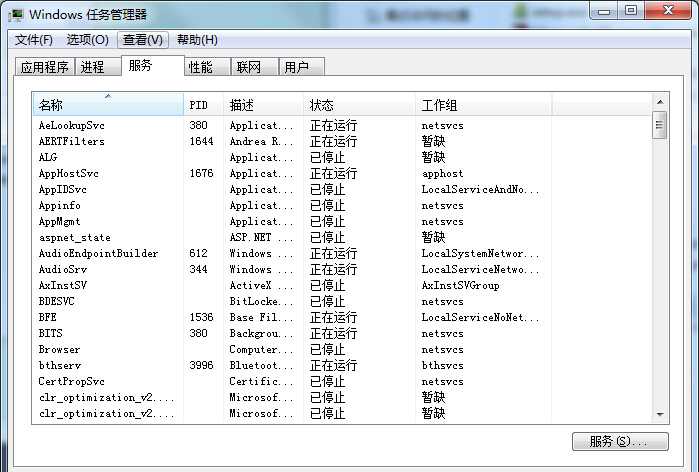699x472 pixels.
Task: Click PID 3996 cell
Action: [x=201, y=365]
